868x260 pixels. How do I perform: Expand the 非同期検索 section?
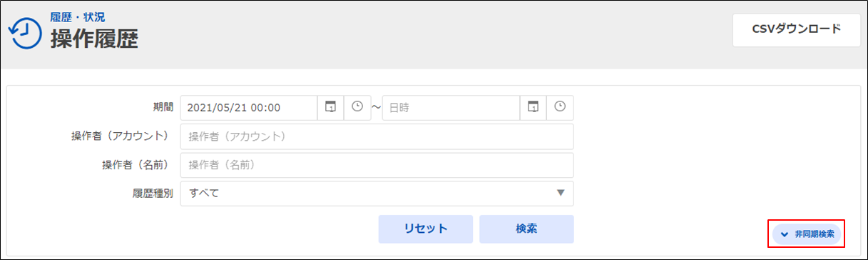(x=807, y=234)
